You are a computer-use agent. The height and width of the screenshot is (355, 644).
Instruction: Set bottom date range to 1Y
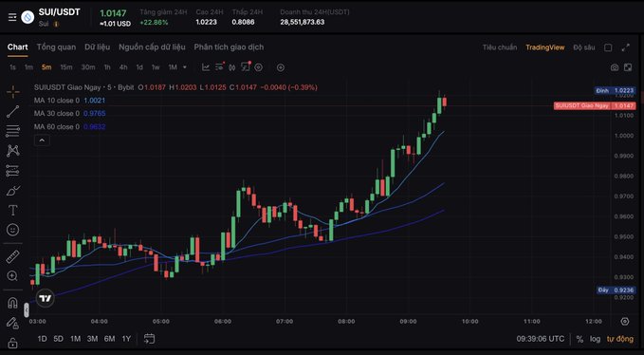point(126,339)
